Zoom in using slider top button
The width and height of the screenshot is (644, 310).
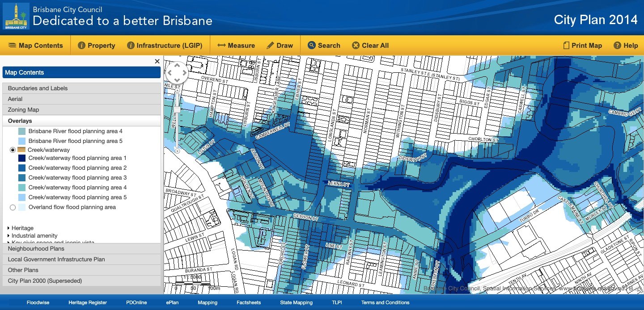point(177,91)
